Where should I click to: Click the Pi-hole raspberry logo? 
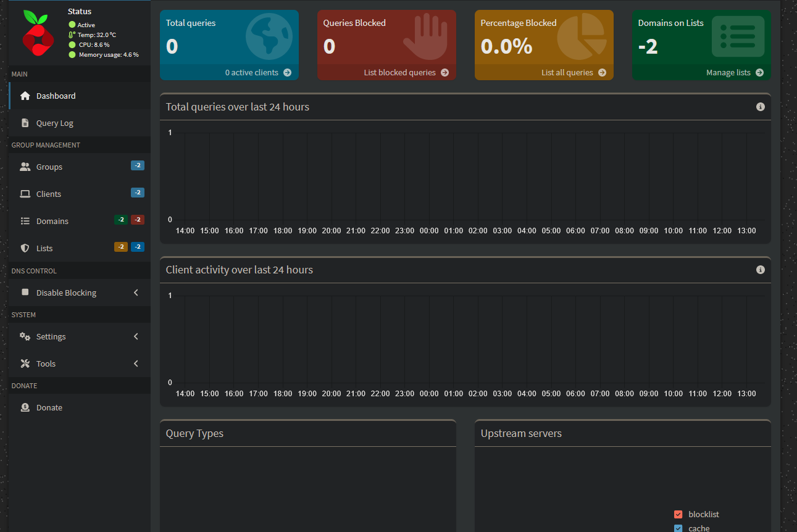(38, 32)
